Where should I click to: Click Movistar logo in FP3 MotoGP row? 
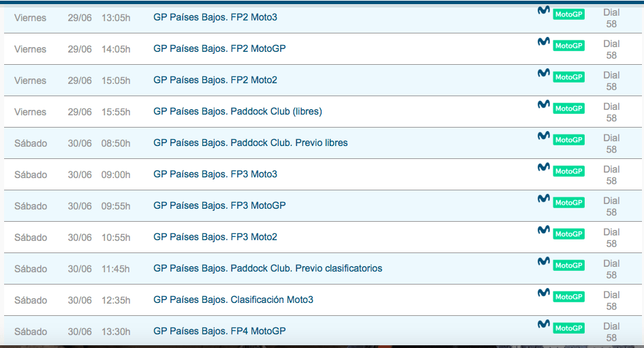(x=544, y=199)
